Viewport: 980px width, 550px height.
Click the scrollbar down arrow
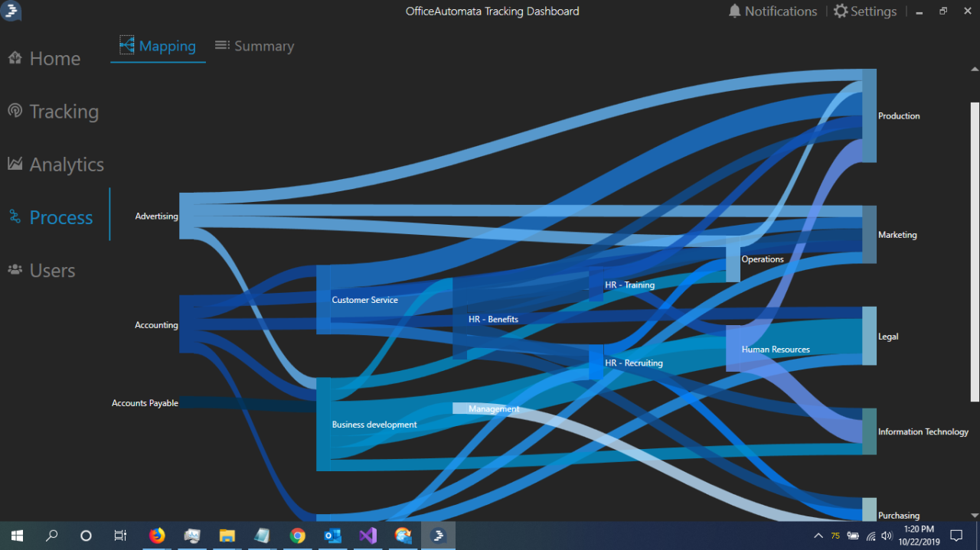pos(975,516)
